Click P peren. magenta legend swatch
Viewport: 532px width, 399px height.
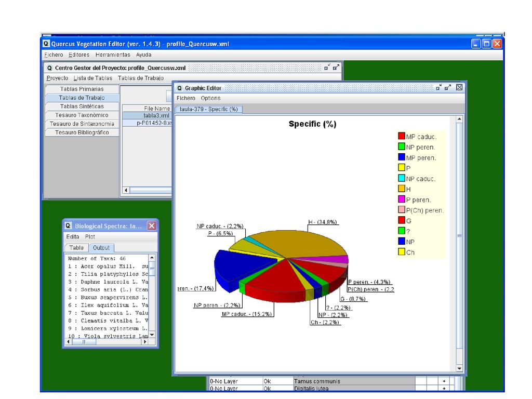[402, 199]
